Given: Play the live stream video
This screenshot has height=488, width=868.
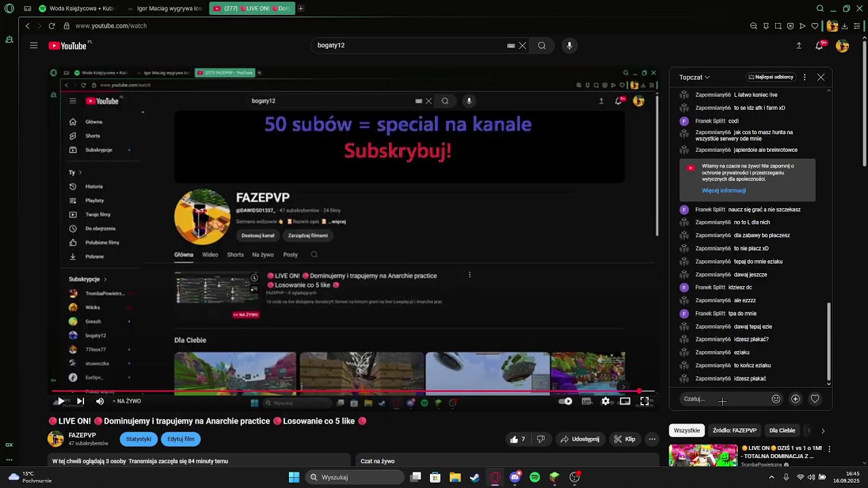Looking at the screenshot, I should coord(61,401).
